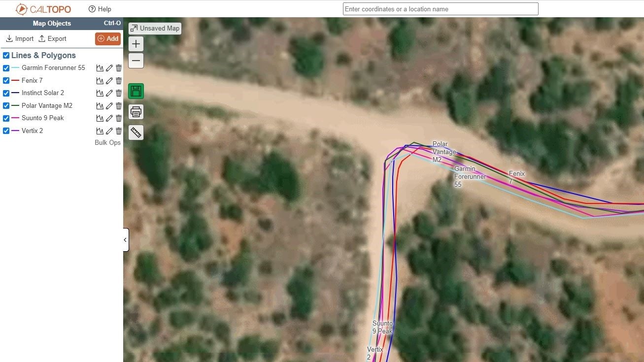Viewport: 644px width, 362px height.
Task: Click Import in the Map Objects panel
Action: (x=20, y=39)
